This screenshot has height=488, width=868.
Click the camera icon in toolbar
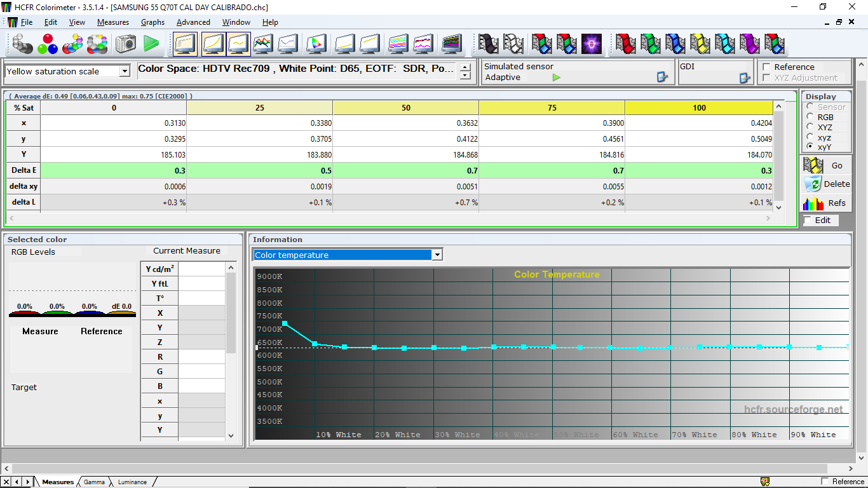pyautogui.click(x=126, y=44)
